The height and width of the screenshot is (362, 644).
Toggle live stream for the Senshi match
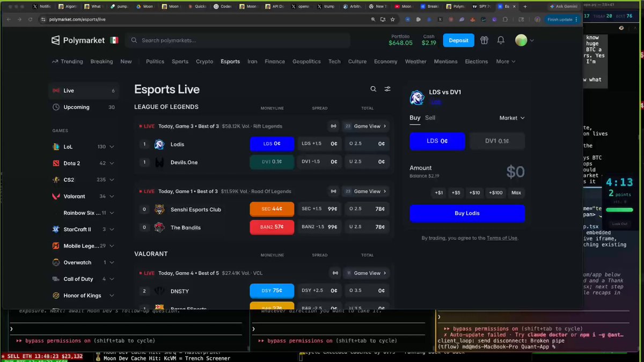[334, 191]
